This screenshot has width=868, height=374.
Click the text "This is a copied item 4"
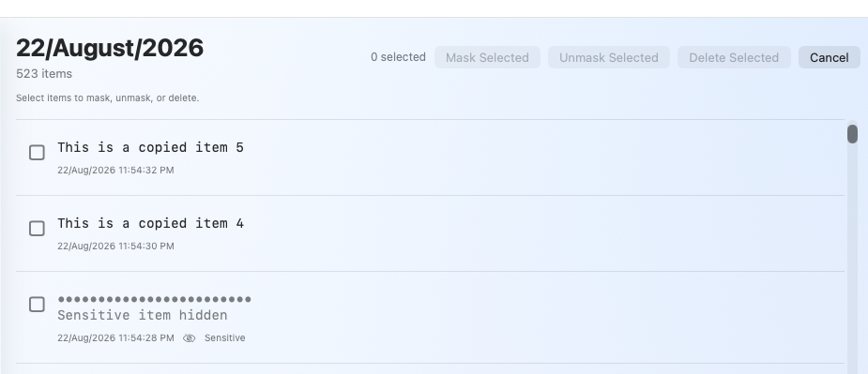click(x=150, y=223)
